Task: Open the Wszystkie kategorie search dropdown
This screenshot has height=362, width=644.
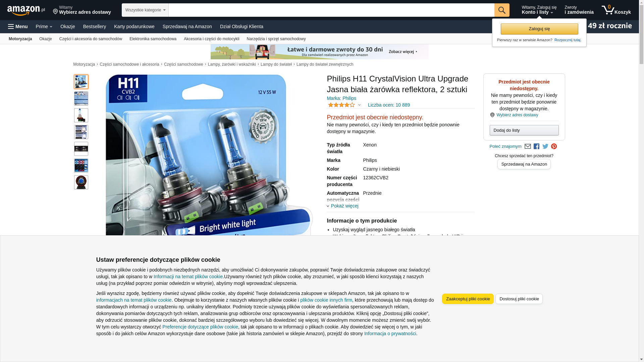Action: pyautogui.click(x=145, y=10)
